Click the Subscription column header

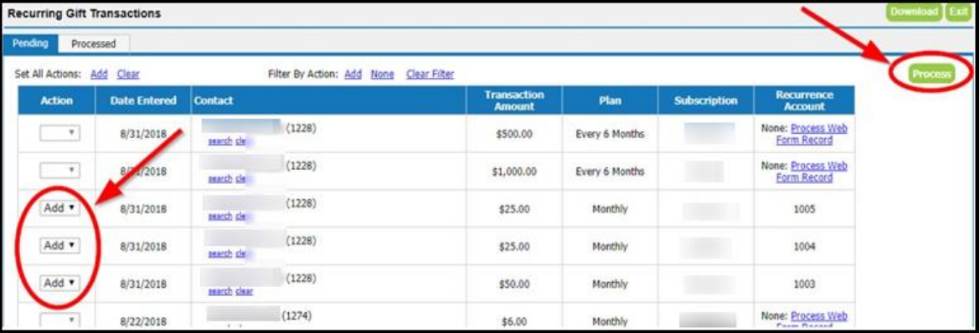(706, 100)
